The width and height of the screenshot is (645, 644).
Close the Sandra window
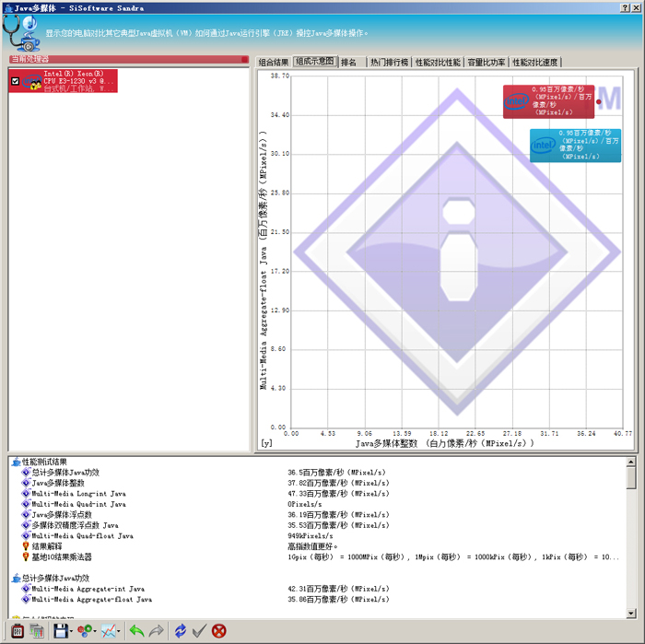click(x=635, y=7)
